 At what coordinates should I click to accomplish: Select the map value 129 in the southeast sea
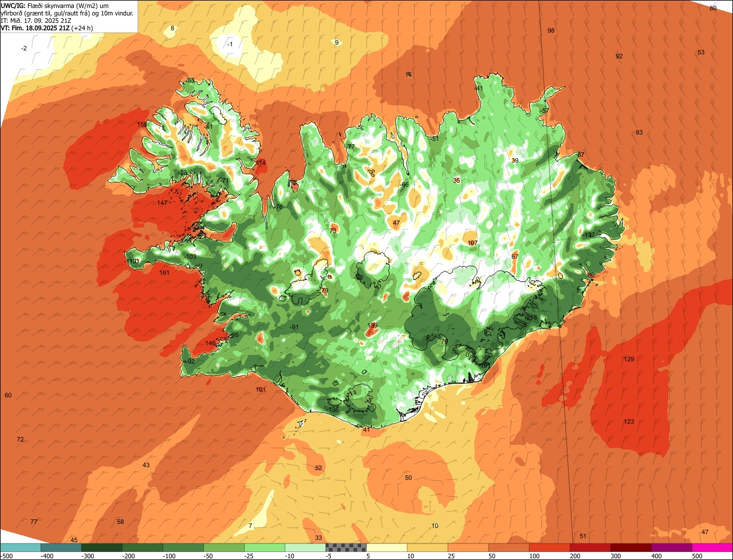pyautogui.click(x=629, y=359)
